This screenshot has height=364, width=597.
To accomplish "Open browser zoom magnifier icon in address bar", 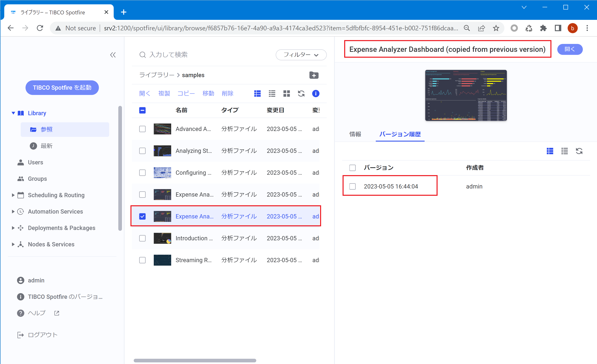I will [x=467, y=28].
